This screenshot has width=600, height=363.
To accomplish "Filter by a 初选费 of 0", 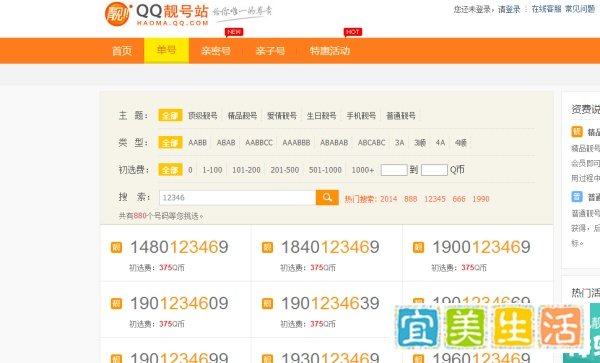I will coord(190,170).
